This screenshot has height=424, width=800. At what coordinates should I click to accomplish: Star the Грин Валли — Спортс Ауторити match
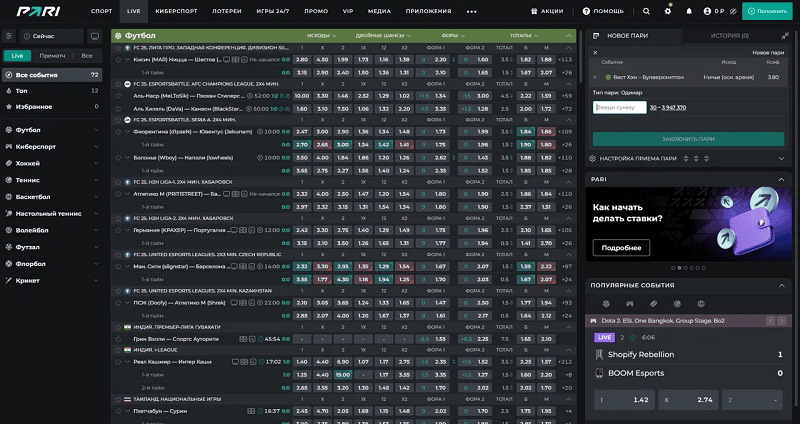click(118, 339)
